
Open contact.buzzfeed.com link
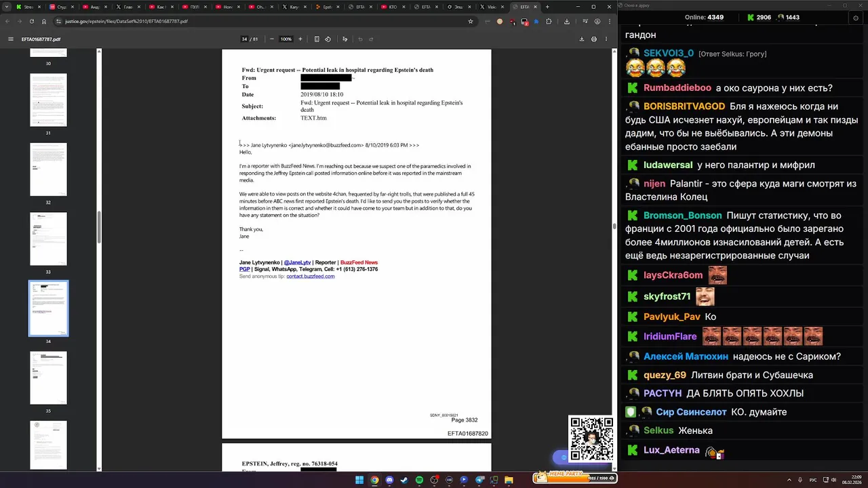(310, 277)
